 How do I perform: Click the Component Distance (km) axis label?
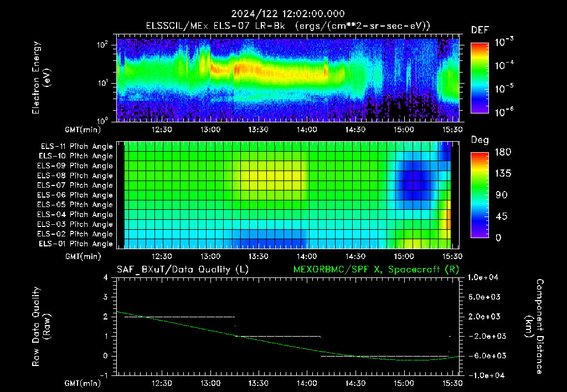click(x=534, y=327)
